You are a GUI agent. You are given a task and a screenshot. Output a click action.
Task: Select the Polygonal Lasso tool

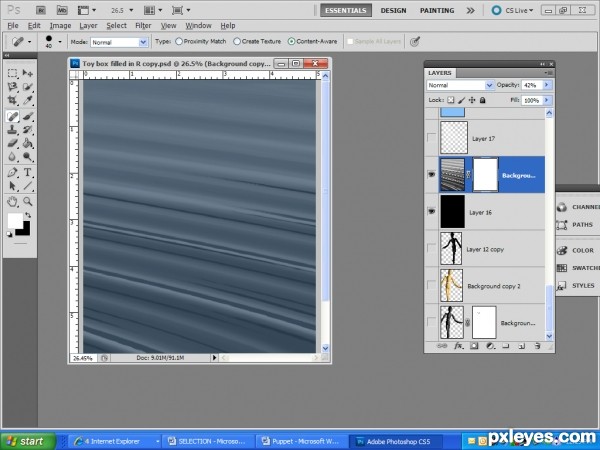click(x=13, y=86)
